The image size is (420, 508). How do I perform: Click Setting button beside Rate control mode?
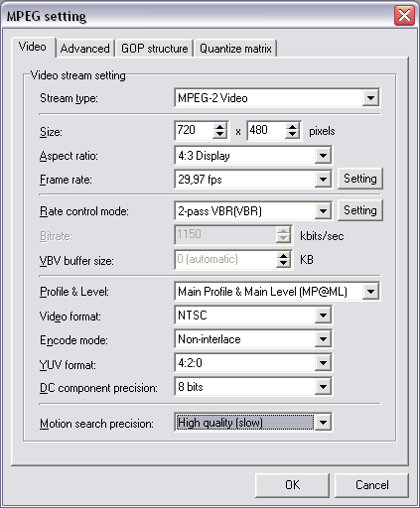click(360, 210)
